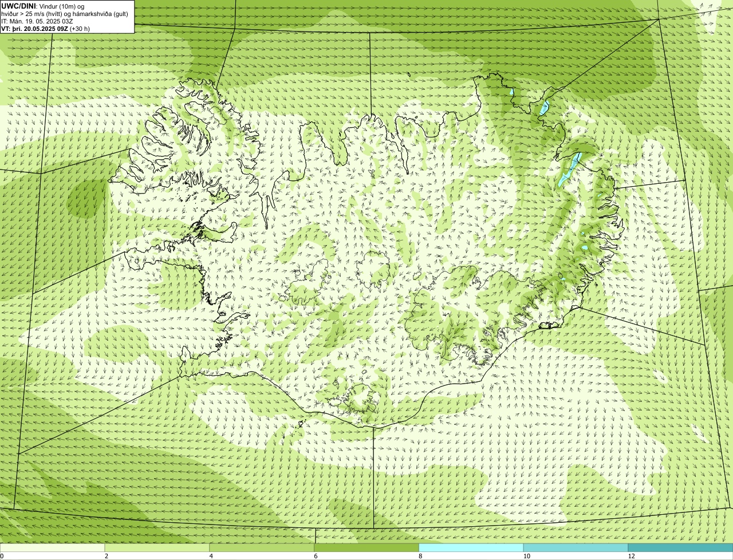Click the 2–4 light green colour bar segment
Image resolution: width=733 pixels, height=560 pixels.
[x=157, y=548]
